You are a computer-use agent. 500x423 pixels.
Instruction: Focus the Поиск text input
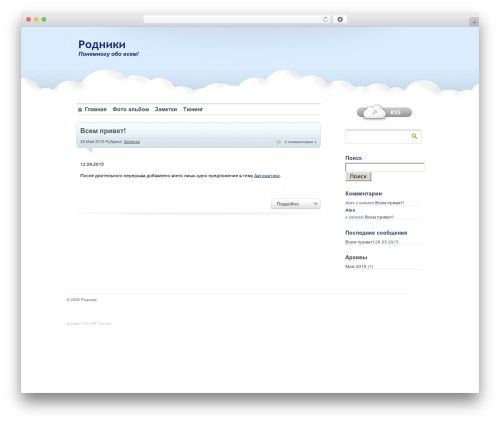tap(385, 167)
